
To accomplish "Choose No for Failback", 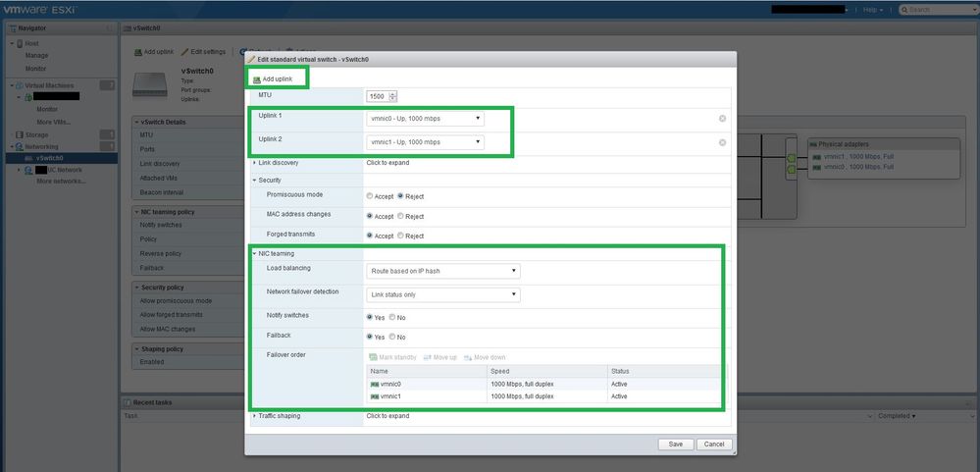I will click(x=391, y=337).
